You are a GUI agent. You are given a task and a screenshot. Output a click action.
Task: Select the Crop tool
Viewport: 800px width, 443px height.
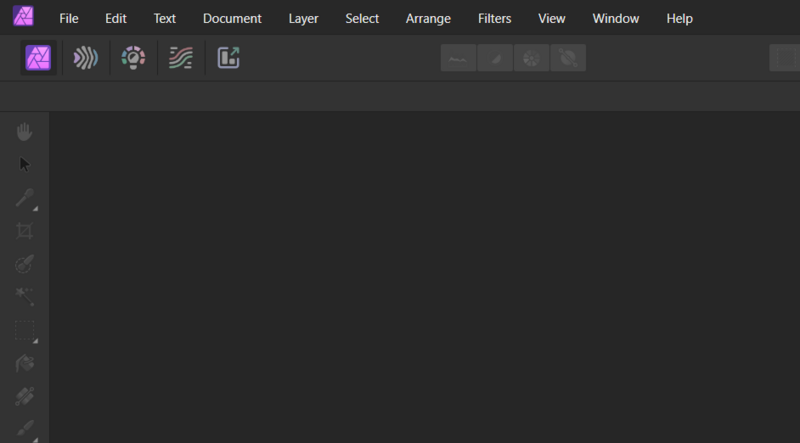pos(24,231)
